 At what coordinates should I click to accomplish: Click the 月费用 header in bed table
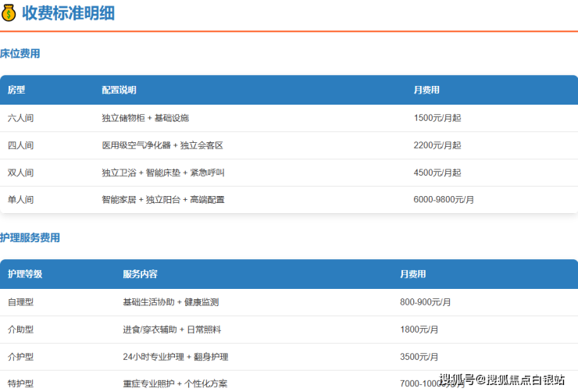click(x=426, y=91)
